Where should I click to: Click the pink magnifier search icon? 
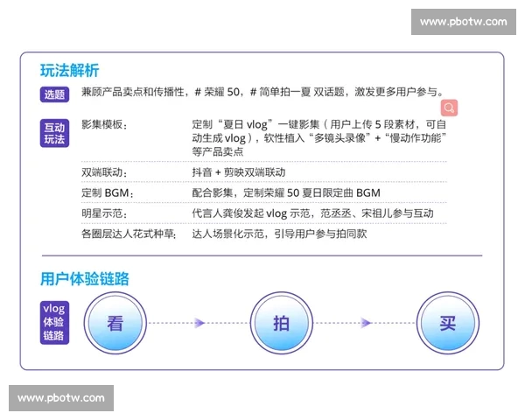(x=449, y=108)
